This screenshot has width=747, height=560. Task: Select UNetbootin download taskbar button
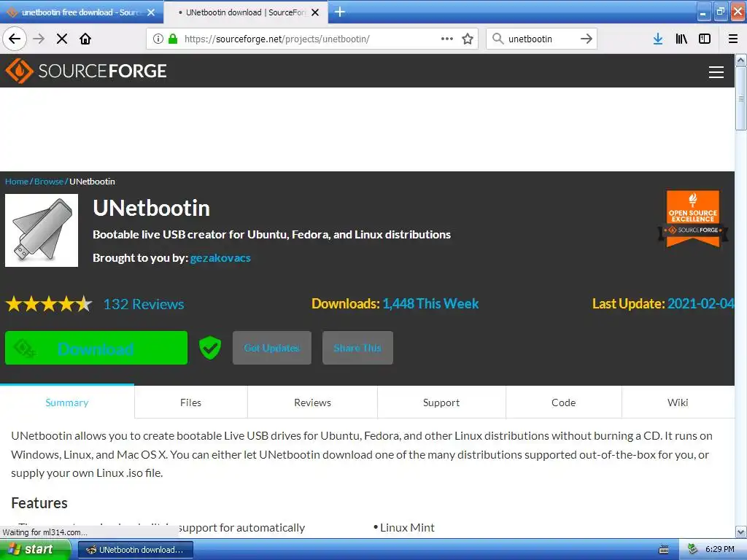136,550
